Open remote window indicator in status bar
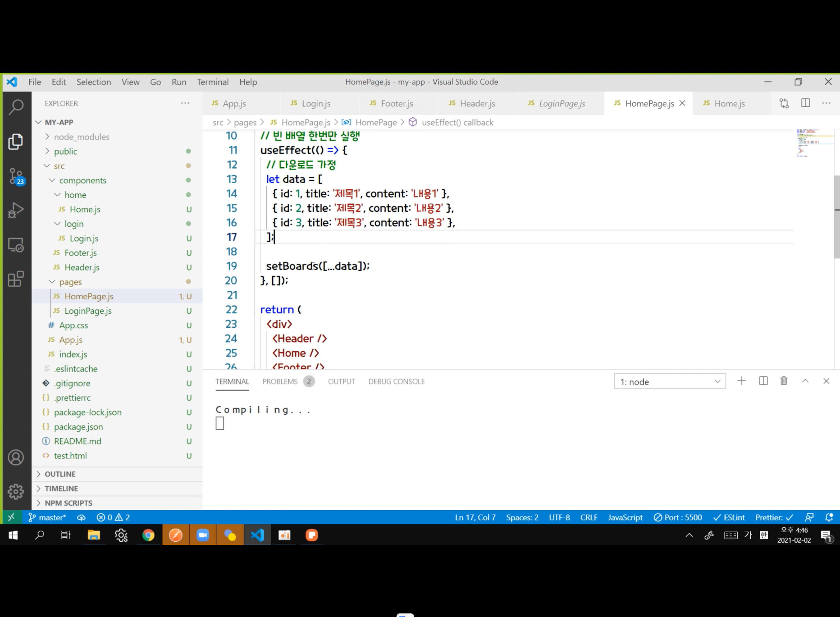Viewport: 840px width, 617px height. click(11, 517)
